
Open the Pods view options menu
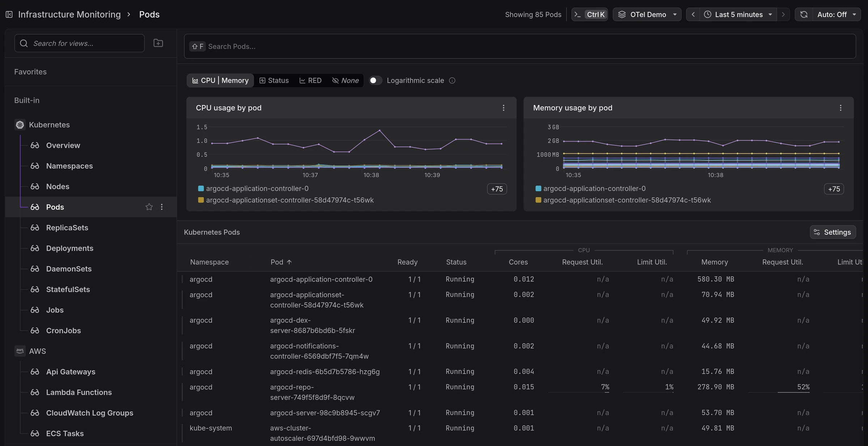(x=162, y=207)
